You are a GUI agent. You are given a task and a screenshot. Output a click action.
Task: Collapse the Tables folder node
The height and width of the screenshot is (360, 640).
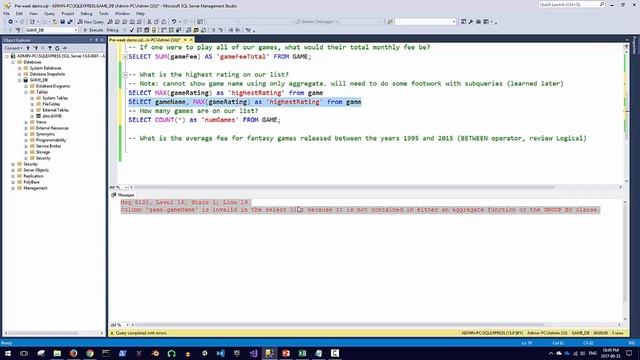(26, 92)
